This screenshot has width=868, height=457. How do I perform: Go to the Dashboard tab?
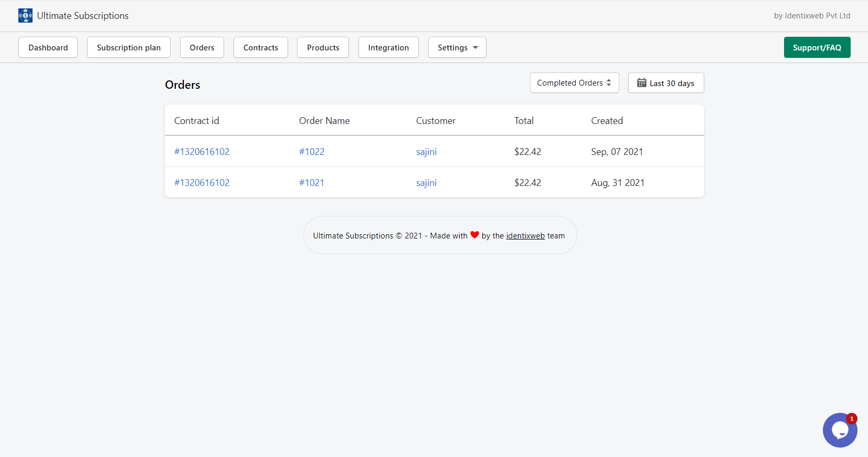point(48,47)
